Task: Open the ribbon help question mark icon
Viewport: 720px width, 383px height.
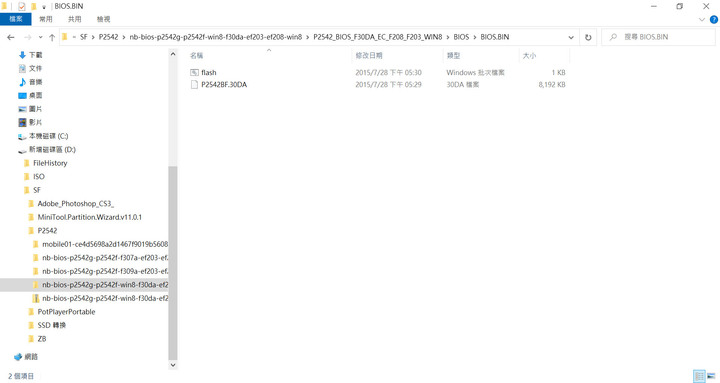Action: [x=714, y=19]
